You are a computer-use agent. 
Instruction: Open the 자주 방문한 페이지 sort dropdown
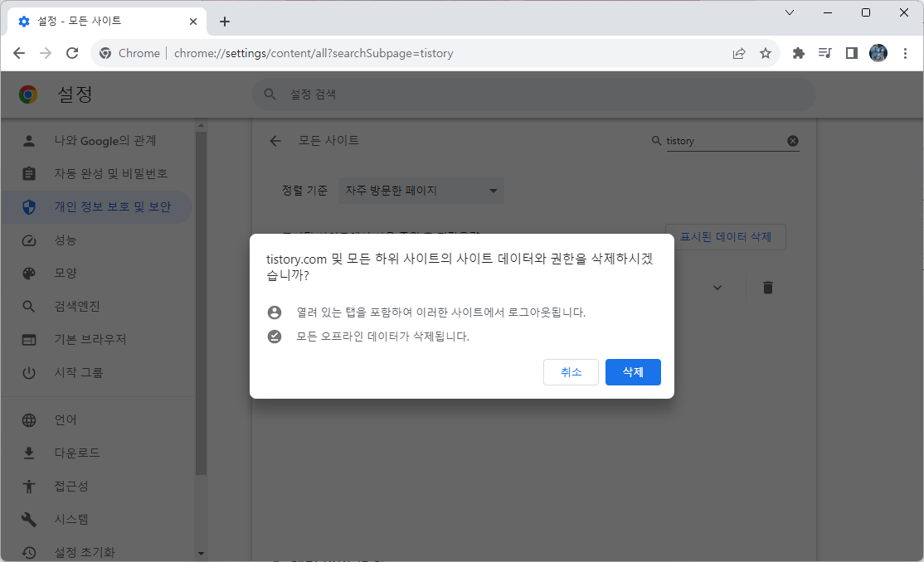click(421, 191)
